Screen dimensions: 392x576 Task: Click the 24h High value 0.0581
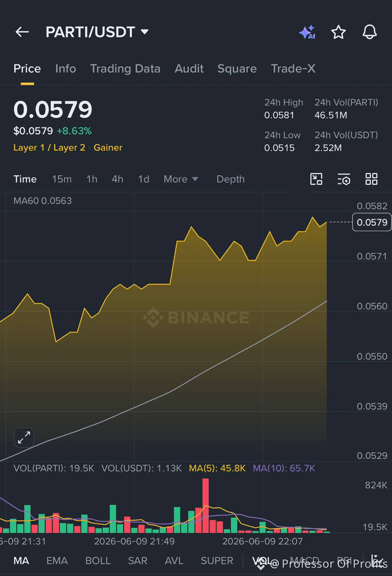point(279,115)
